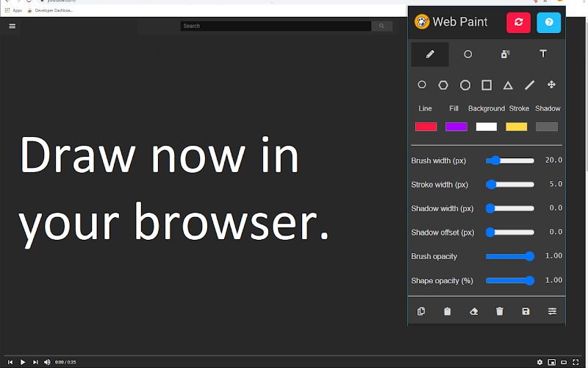Click the Shape opacity value 1.00

click(x=553, y=280)
